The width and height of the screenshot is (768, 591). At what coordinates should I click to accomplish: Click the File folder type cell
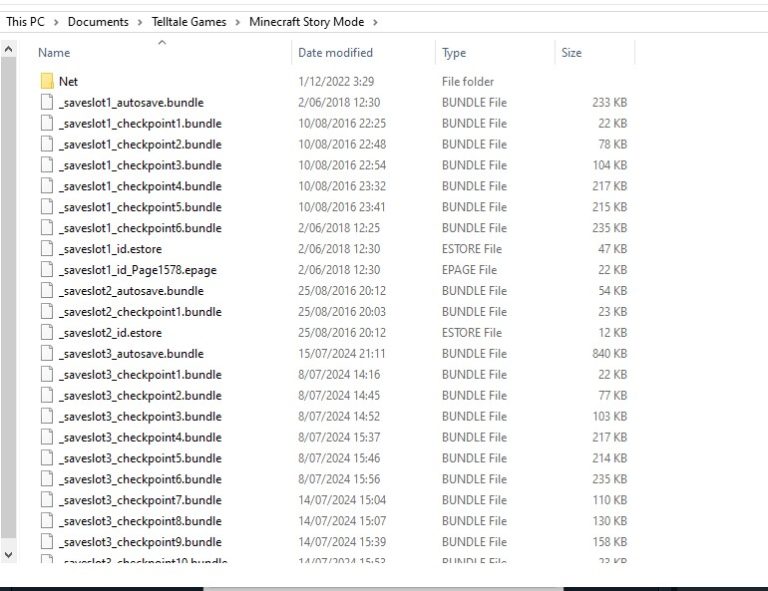click(x=468, y=81)
